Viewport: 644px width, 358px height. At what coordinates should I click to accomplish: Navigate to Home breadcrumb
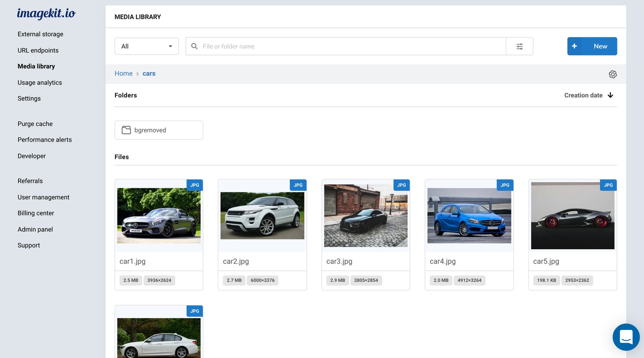123,73
